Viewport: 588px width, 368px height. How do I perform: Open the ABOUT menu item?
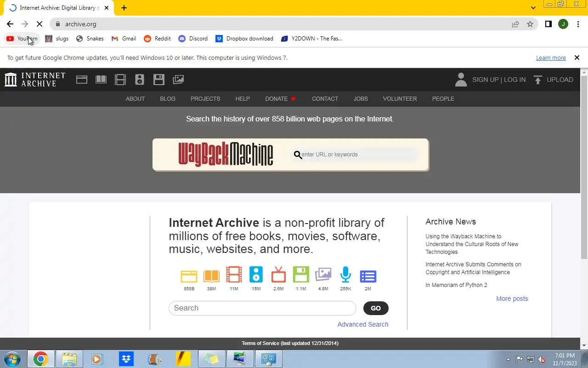135,99
